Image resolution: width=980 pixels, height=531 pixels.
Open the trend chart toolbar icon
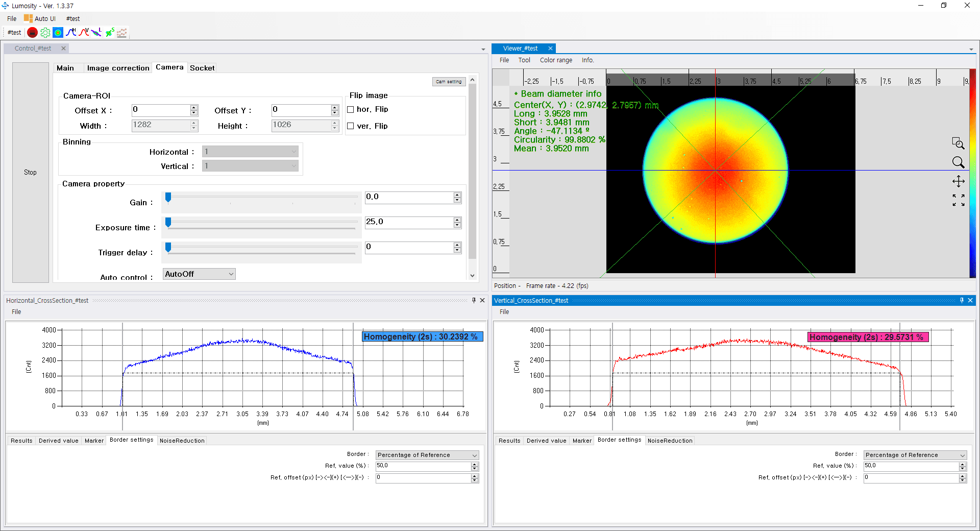(121, 33)
